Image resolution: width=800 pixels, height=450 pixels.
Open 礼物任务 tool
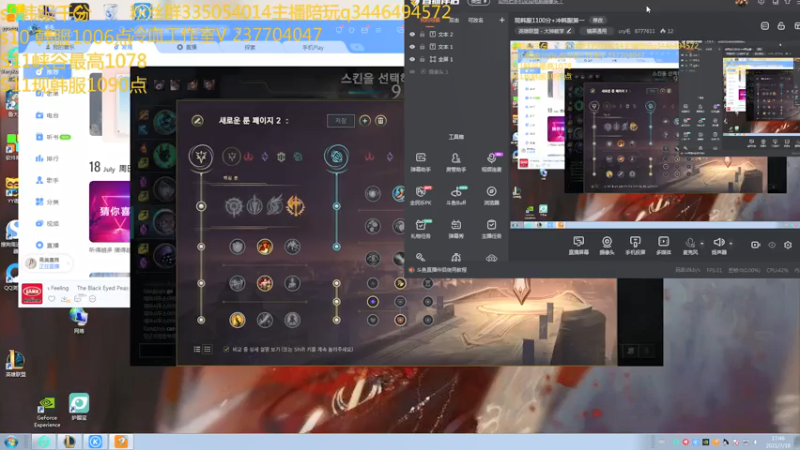[x=420, y=229]
